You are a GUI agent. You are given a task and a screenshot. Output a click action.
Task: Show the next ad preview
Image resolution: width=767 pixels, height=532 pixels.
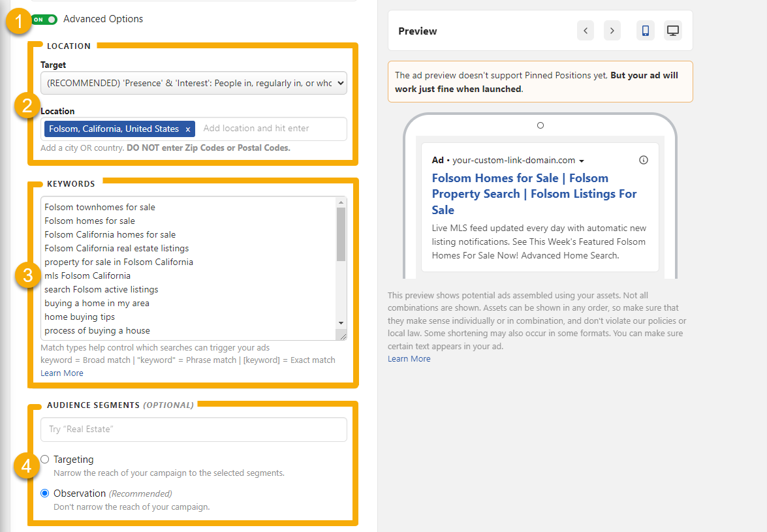coord(612,30)
